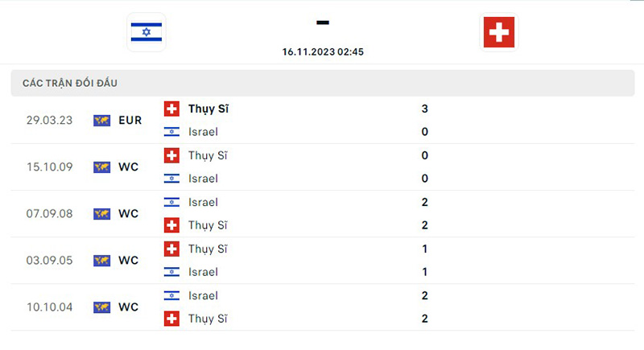
Task: Click the WC competition icon for 10.10.04
Action: point(101,307)
